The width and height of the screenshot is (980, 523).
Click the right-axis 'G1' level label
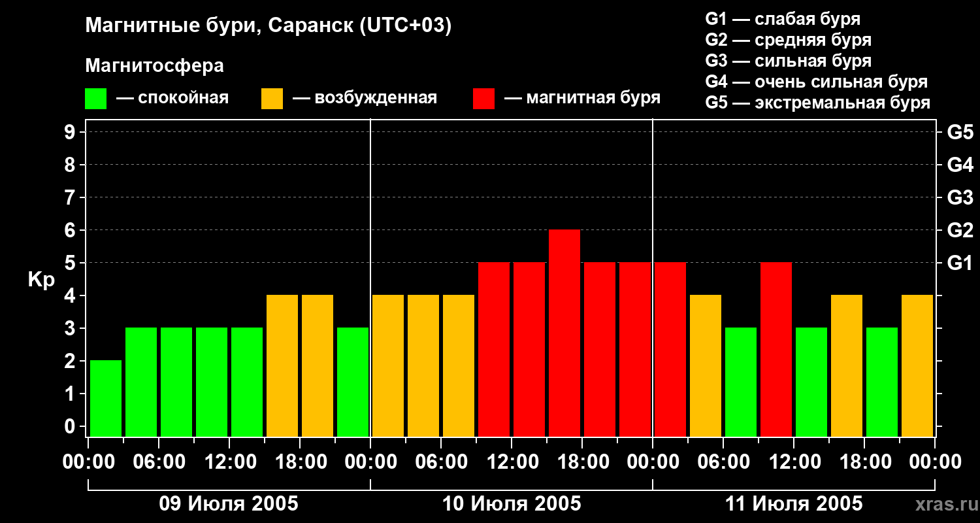tap(960, 263)
